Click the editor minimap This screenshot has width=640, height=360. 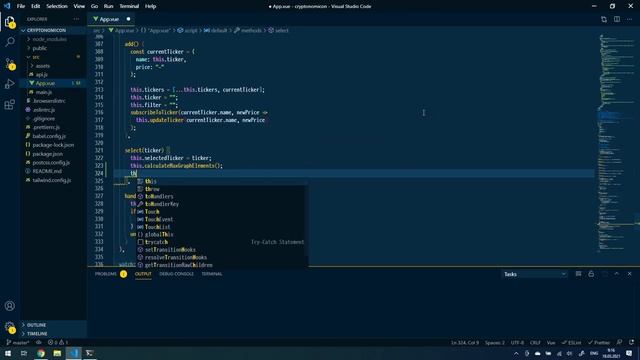[616, 143]
